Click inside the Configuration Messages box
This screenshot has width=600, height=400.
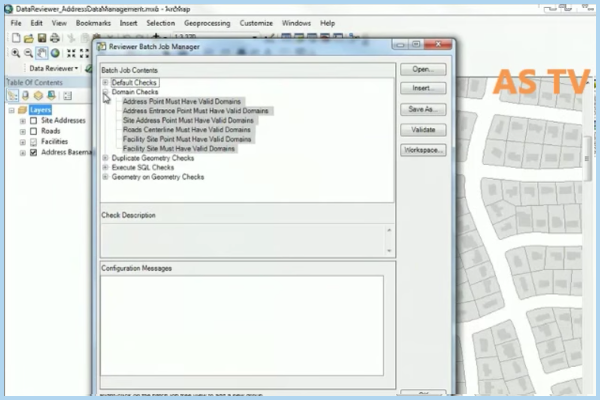[x=240, y=320]
